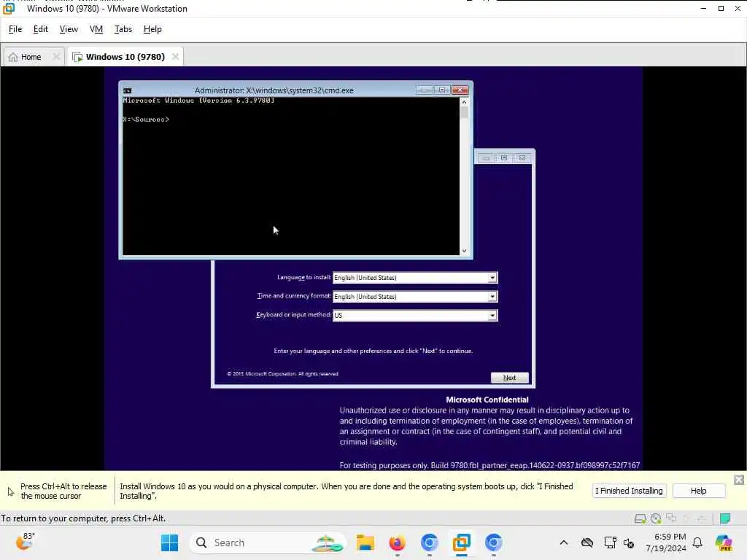Open the File menu
This screenshot has width=747, height=560.
[15, 29]
